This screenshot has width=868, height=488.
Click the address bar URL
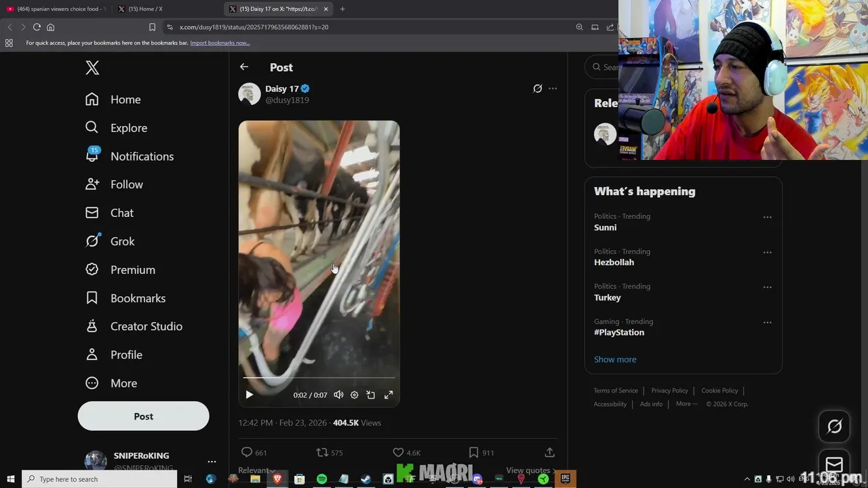tap(254, 27)
